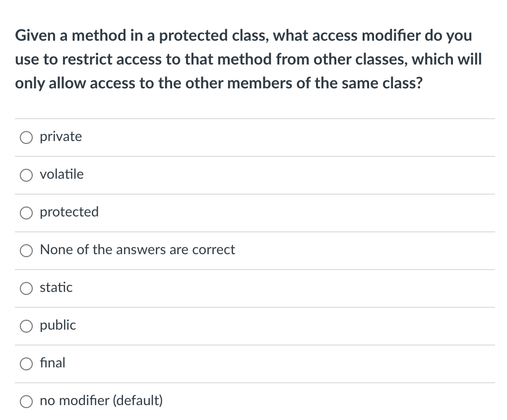Viewport: 507px width, 420px height.
Task: Click the None of the answers text
Action: tap(137, 250)
